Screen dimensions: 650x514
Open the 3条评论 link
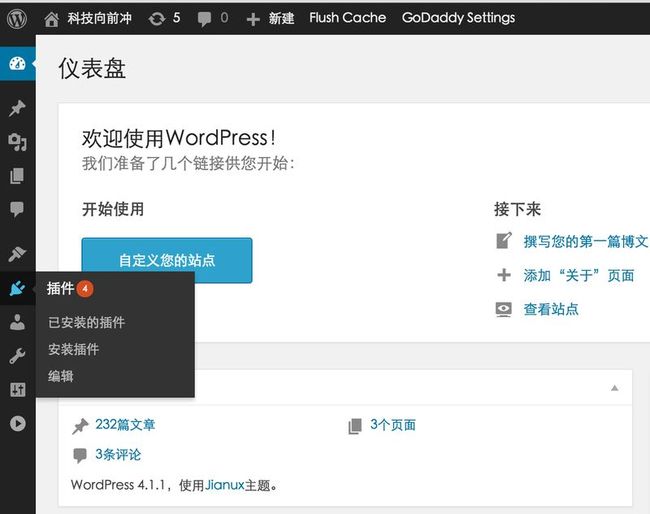118,454
